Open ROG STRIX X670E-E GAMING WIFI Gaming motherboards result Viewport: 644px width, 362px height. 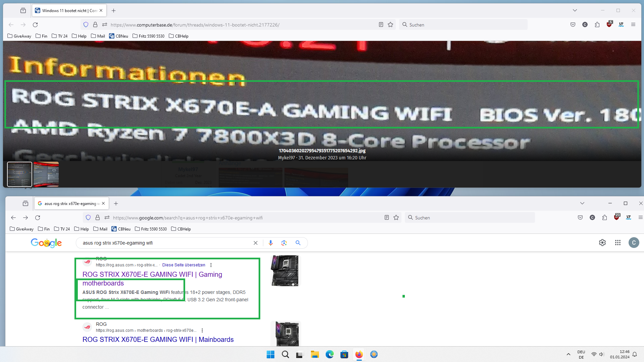click(x=152, y=279)
